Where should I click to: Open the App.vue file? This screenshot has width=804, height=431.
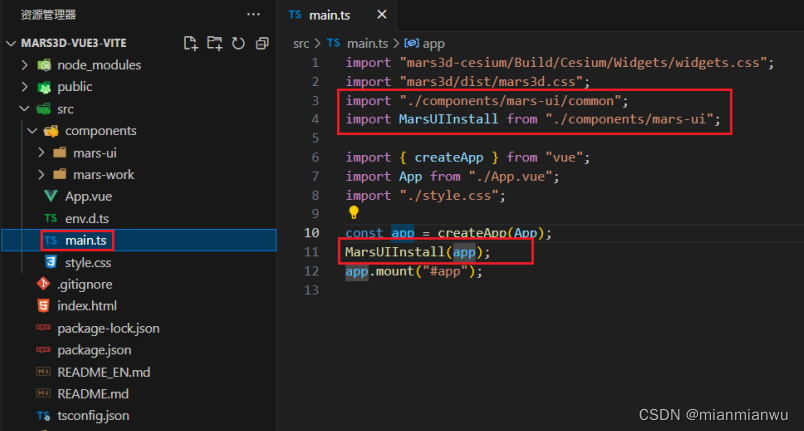click(x=88, y=196)
